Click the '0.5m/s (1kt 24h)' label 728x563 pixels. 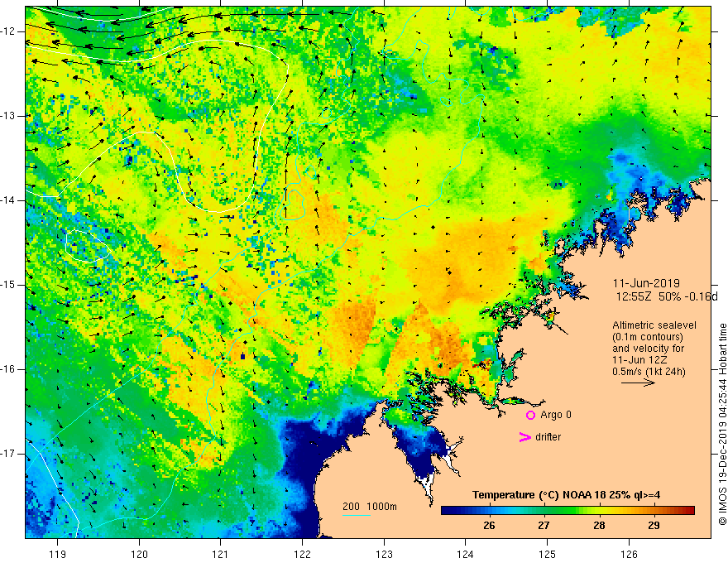point(649,372)
